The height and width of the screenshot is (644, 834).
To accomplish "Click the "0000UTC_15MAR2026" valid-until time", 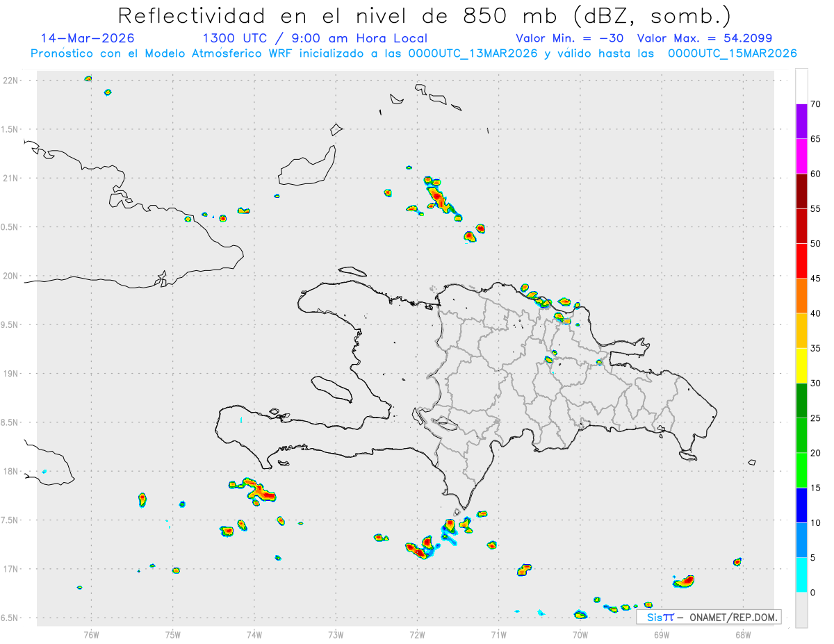I will 731,53.
